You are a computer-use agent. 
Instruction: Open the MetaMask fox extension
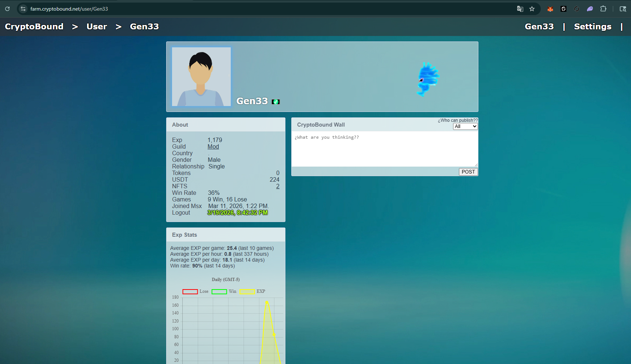click(550, 9)
